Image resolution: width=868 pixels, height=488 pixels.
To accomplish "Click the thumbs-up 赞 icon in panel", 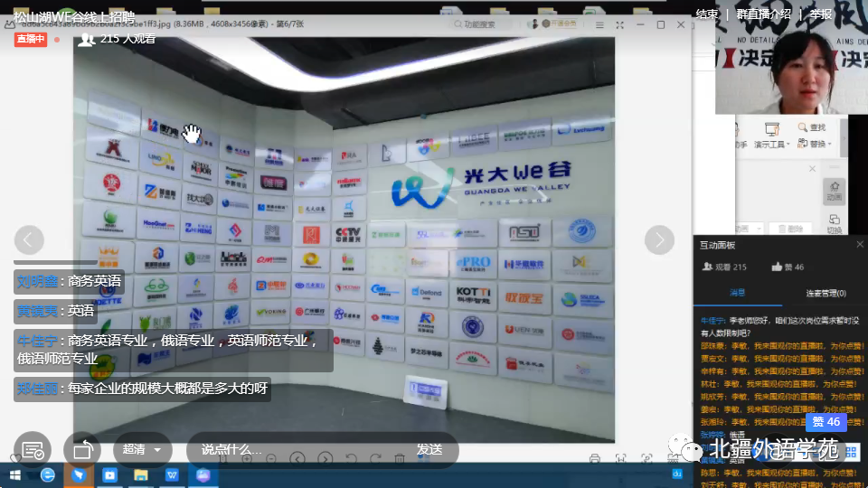I will (777, 267).
